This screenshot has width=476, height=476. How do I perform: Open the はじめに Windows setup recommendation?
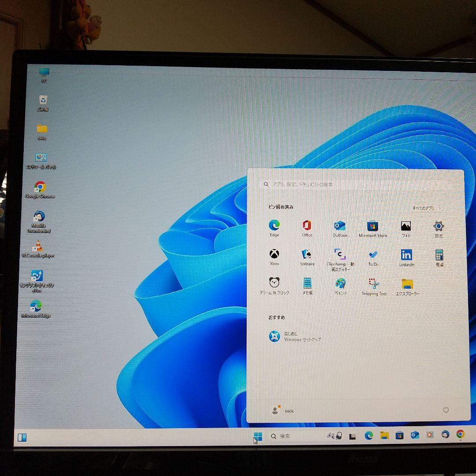[x=294, y=336]
